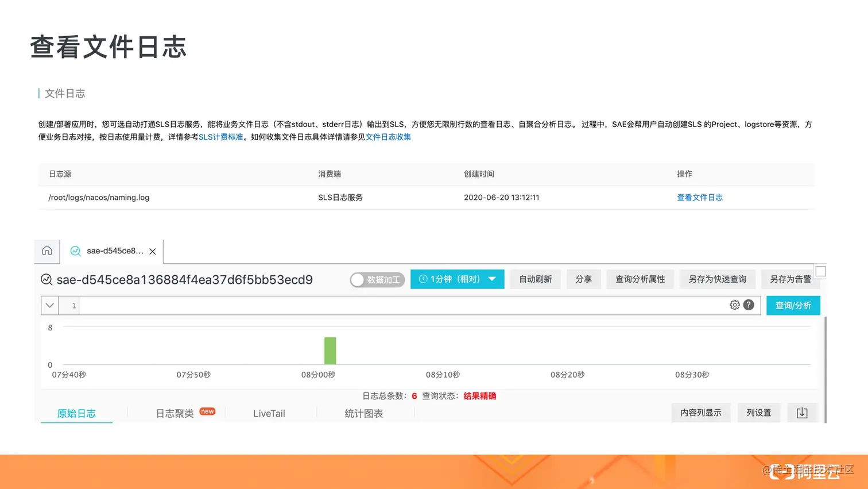Click the logstore icon before the sae logstore name
Screen dimensions: 868x489
pos(46,280)
